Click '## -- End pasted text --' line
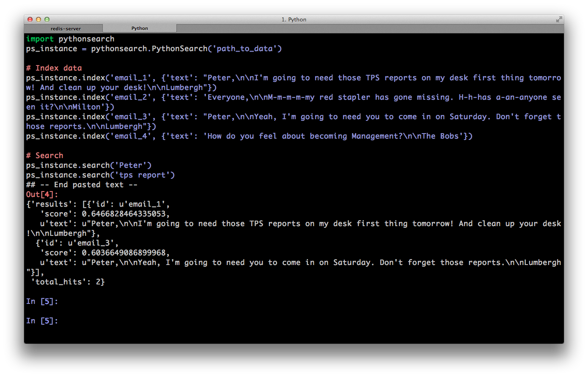This screenshot has width=588, height=377. click(x=82, y=185)
